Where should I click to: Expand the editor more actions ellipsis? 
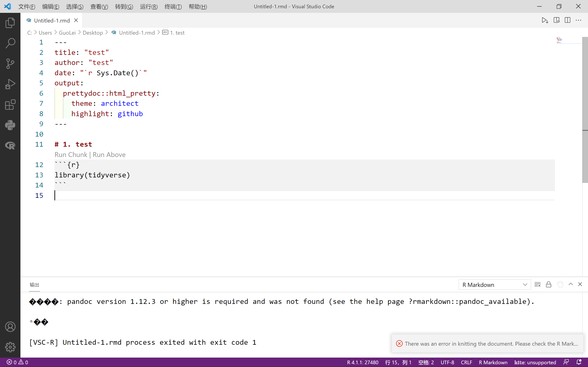[579, 20]
